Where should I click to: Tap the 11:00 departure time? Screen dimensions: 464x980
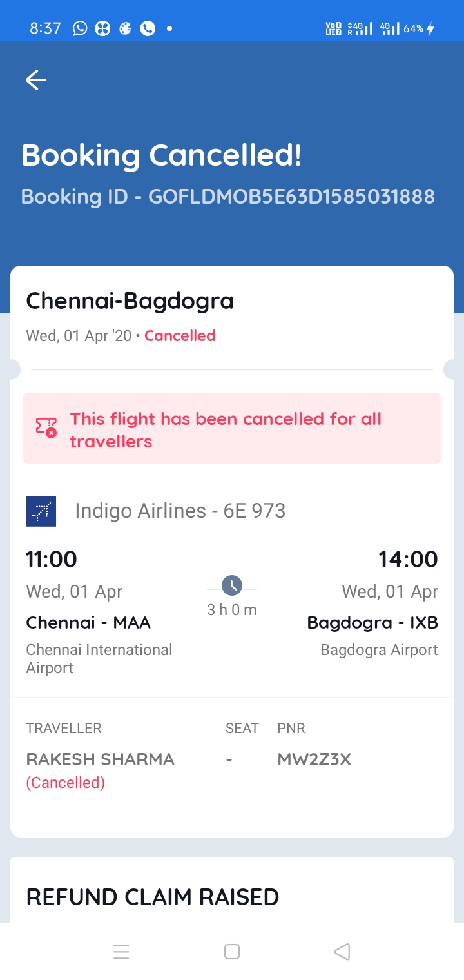coord(52,559)
